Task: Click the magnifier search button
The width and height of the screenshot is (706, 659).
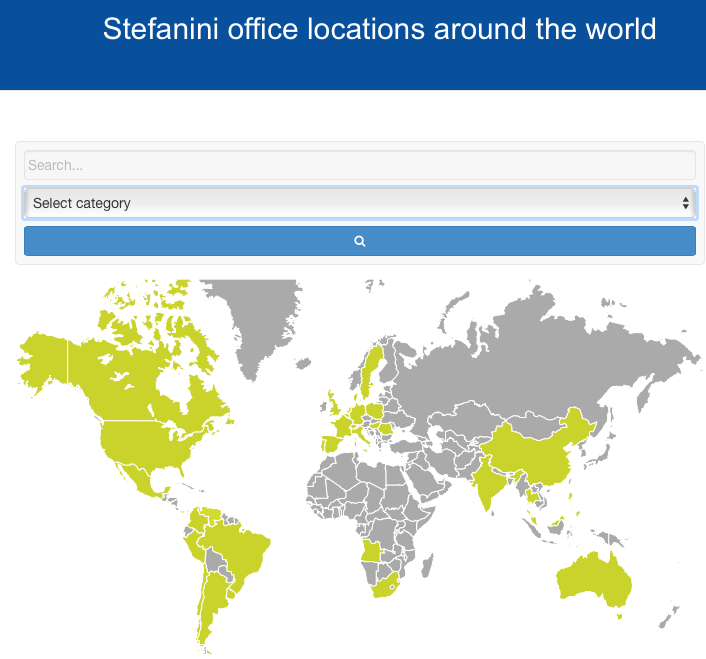Action: (x=359, y=241)
